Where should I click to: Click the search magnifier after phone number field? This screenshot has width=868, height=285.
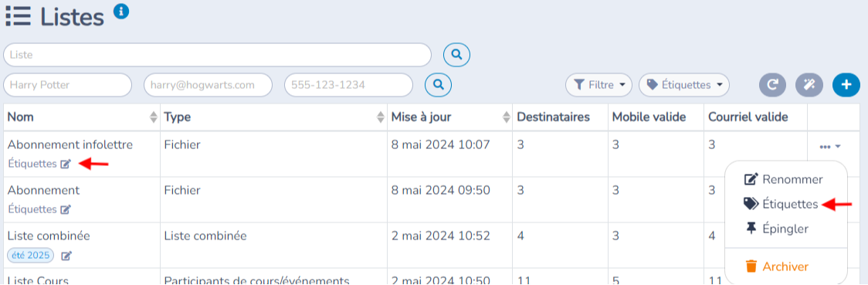pos(439,85)
